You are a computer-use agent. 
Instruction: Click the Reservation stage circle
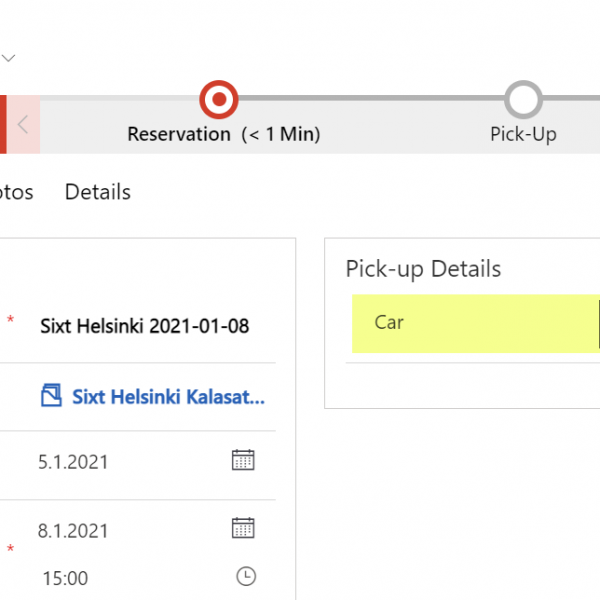tap(218, 99)
